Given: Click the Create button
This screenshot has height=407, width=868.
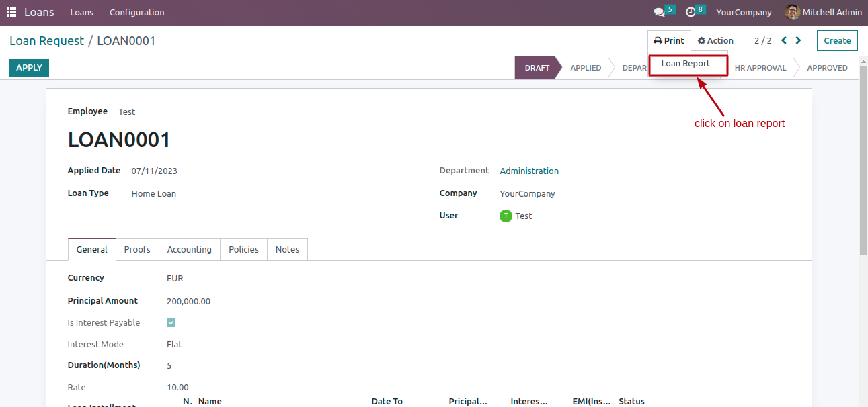Looking at the screenshot, I should click(x=837, y=40).
